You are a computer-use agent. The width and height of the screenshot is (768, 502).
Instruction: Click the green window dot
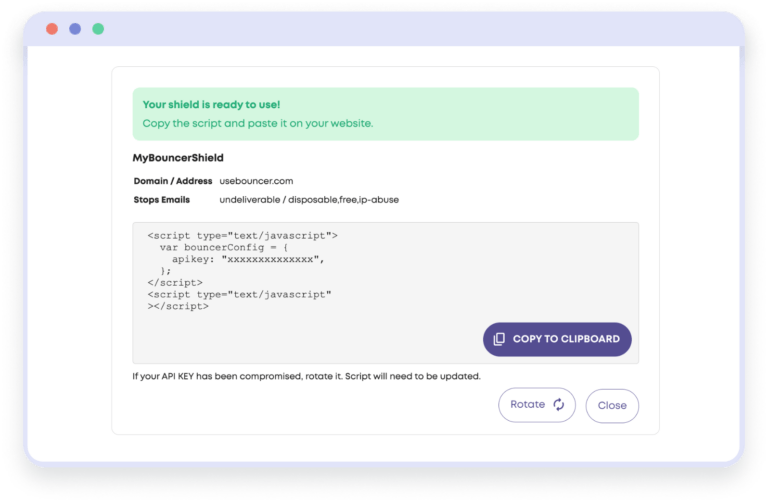click(x=98, y=29)
